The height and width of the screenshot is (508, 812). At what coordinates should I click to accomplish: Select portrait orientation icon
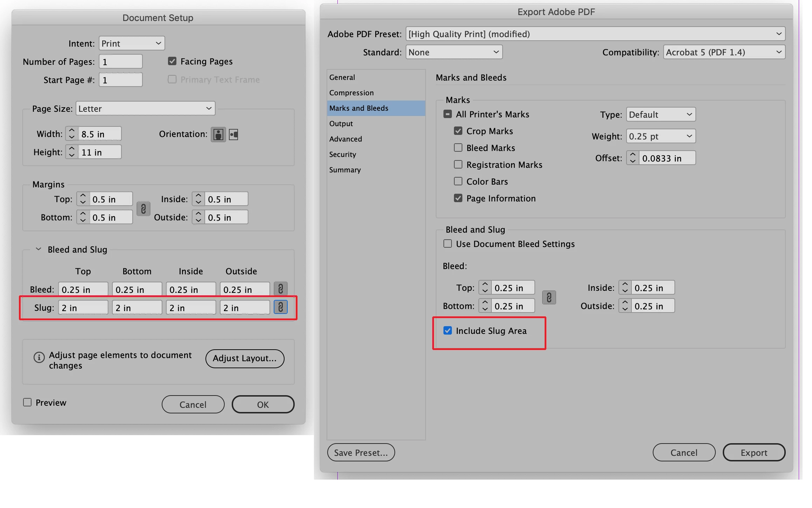coord(218,135)
